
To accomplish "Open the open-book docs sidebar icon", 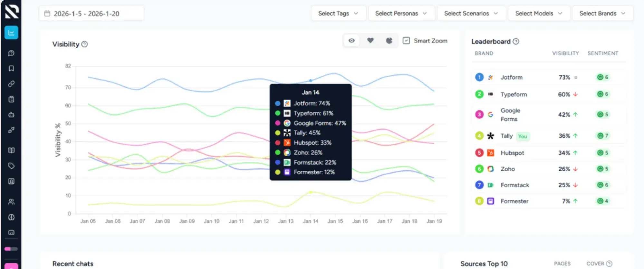I will [11, 150].
